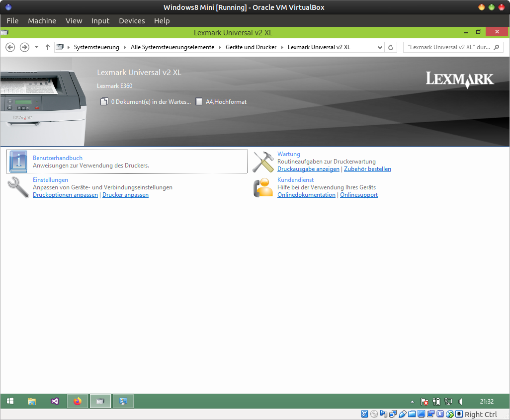Click the Druckausgabe anzeigen link
The height and width of the screenshot is (420, 510).
(308, 169)
